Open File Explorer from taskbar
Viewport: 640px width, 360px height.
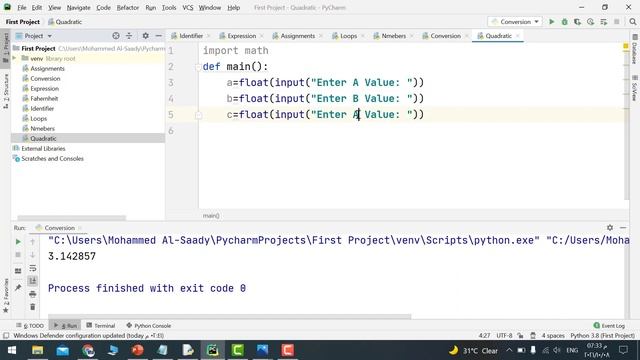click(x=37, y=350)
